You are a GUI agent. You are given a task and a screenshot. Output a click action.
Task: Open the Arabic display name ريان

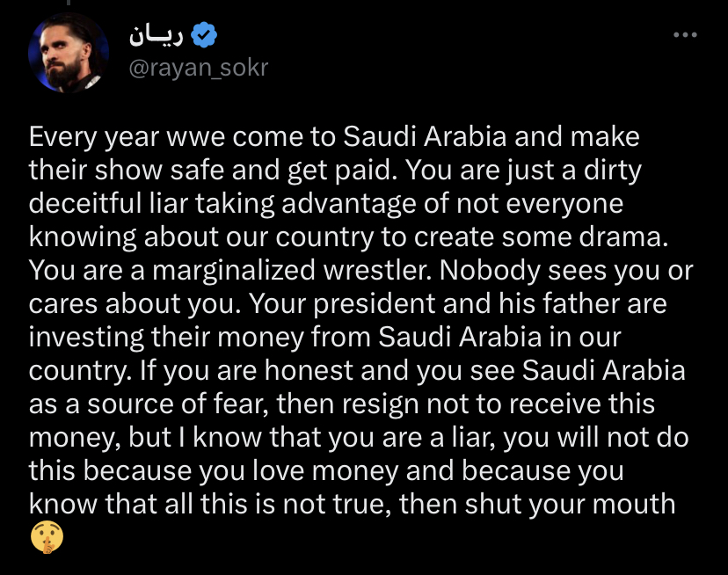[x=156, y=35]
